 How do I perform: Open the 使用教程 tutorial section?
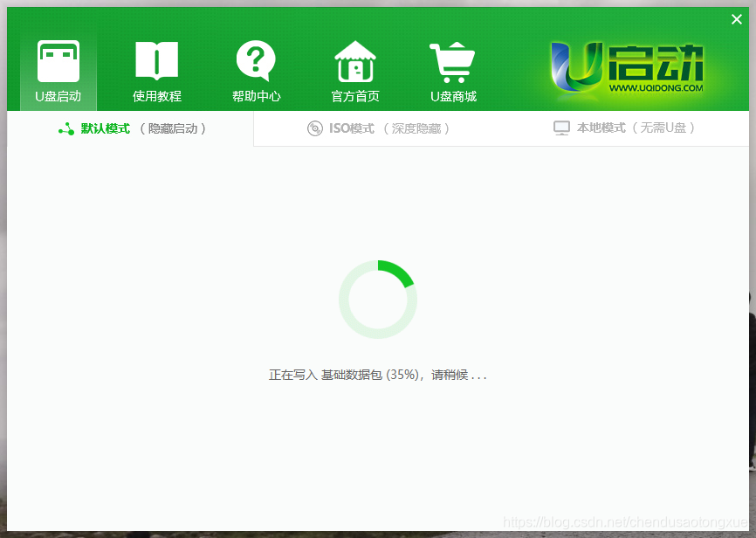[156, 70]
